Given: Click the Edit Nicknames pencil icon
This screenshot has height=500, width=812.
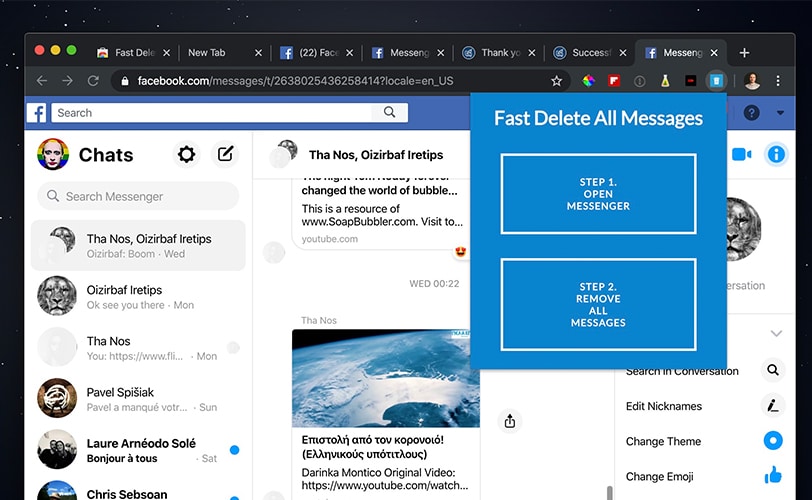Looking at the screenshot, I should point(773,406).
